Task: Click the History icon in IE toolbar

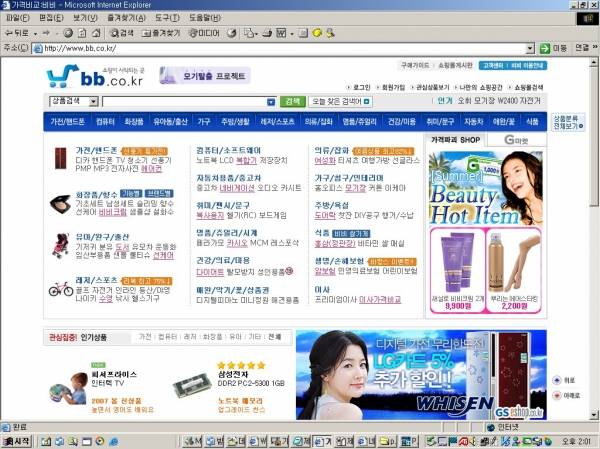Action: pos(232,33)
